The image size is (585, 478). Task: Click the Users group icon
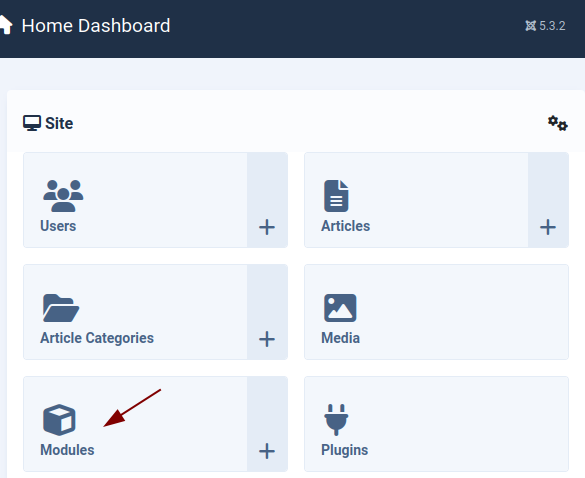[x=63, y=196]
